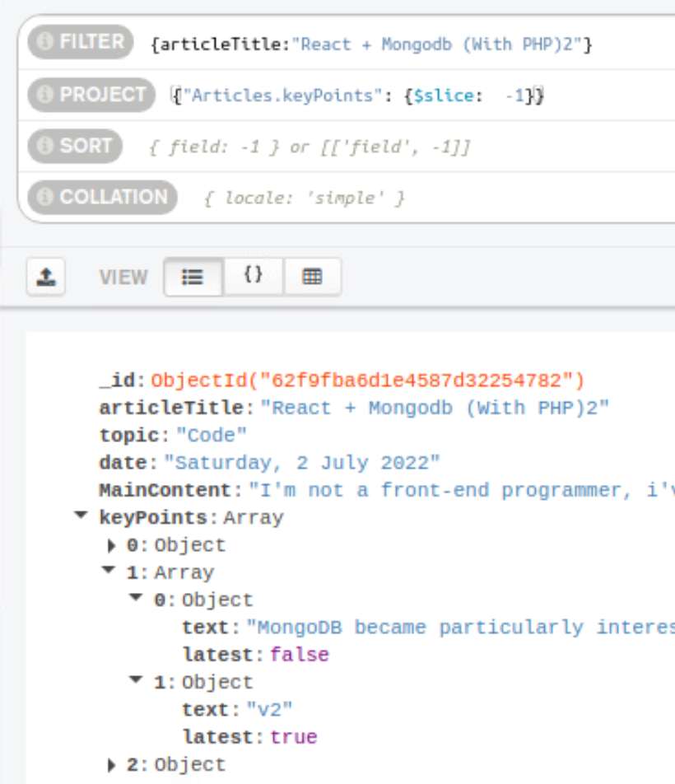This screenshot has height=784, width=675.
Task: Collapse the nested 0 Object with MongoDB text
Action: point(136,599)
